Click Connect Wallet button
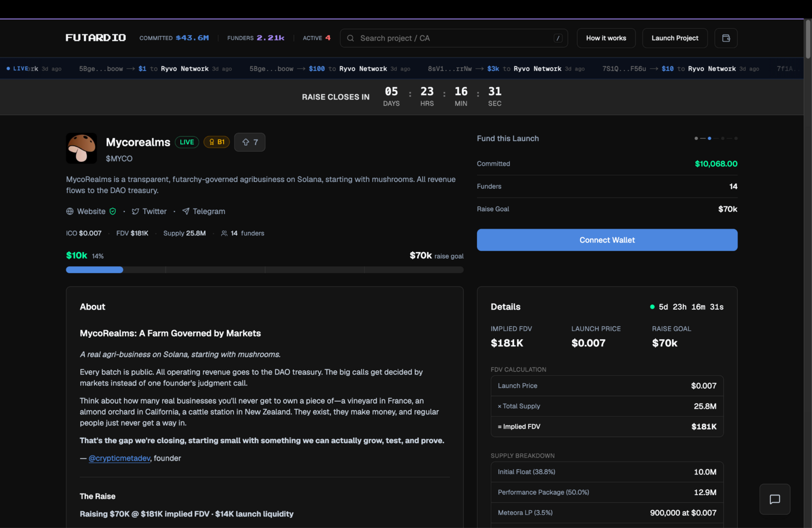This screenshot has width=812, height=528. coord(607,240)
